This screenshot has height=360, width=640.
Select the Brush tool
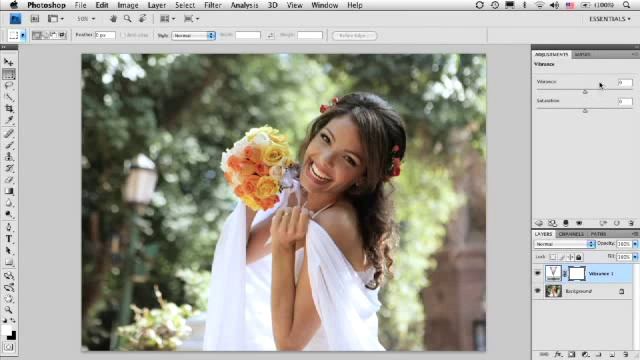point(9,145)
